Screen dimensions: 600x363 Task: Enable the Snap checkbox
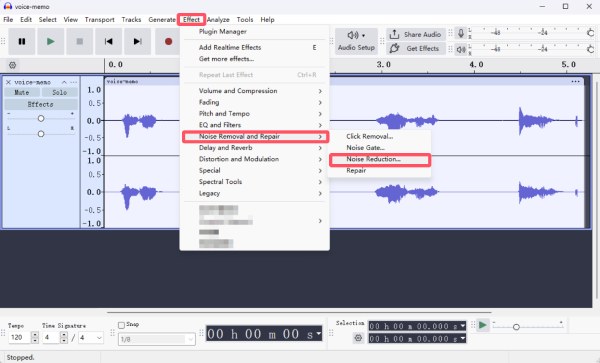click(121, 325)
